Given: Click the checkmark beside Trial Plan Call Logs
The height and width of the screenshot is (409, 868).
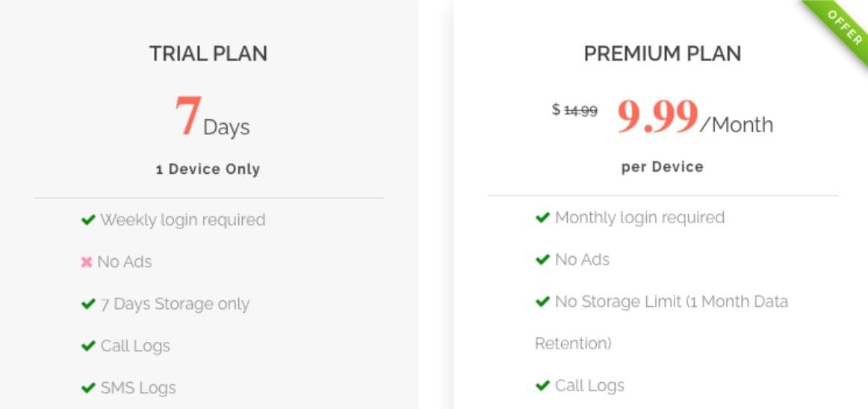Looking at the screenshot, I should pos(88,346).
